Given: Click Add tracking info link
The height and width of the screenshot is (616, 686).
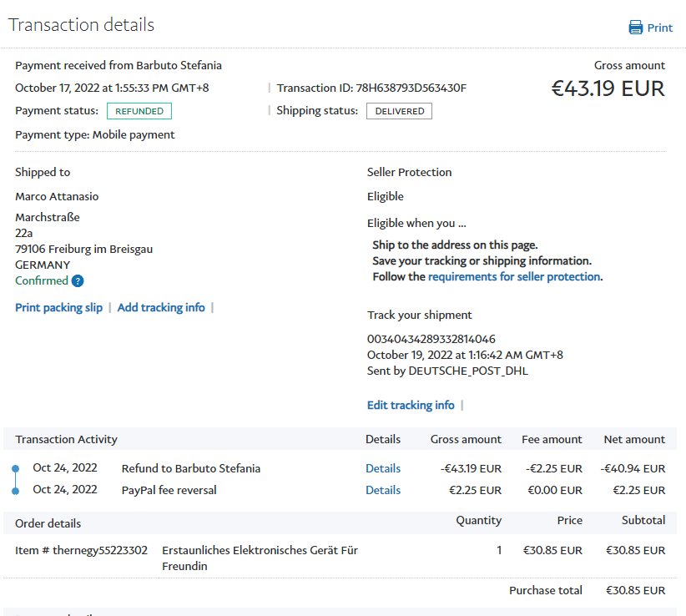Looking at the screenshot, I should [161, 307].
